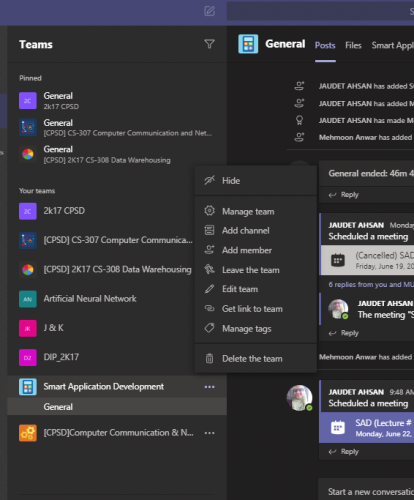Click the Add channel icon

coord(209,230)
